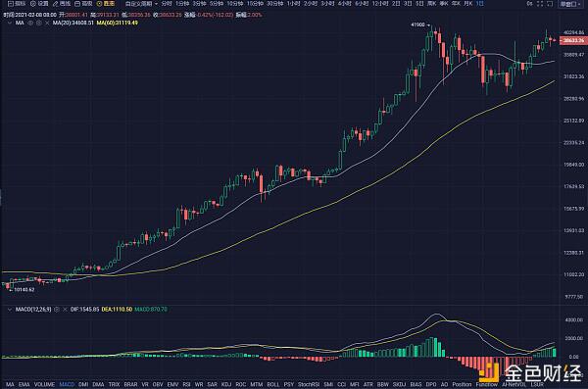
Task: Select the 1分钟 timeframe
Action: [x=182, y=4]
